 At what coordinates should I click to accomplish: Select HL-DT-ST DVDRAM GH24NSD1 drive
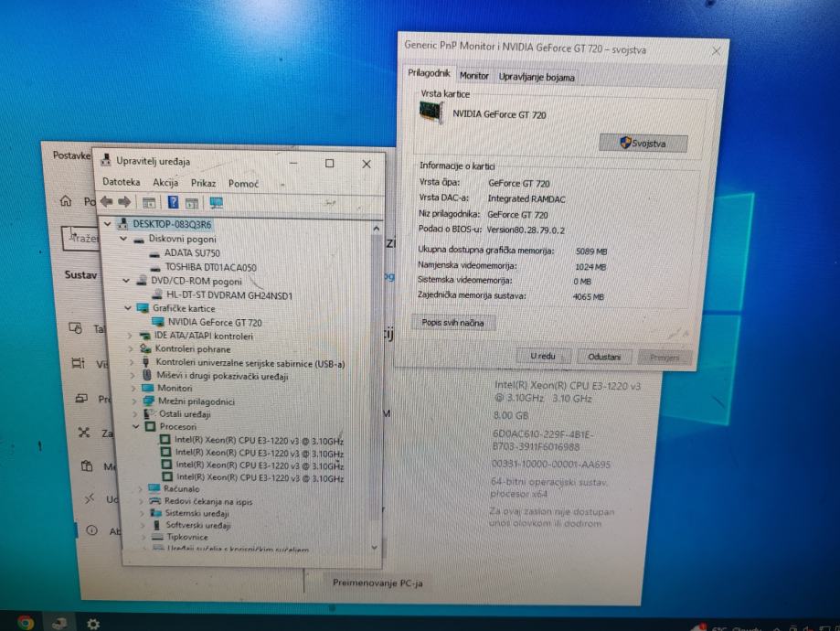click(x=229, y=294)
